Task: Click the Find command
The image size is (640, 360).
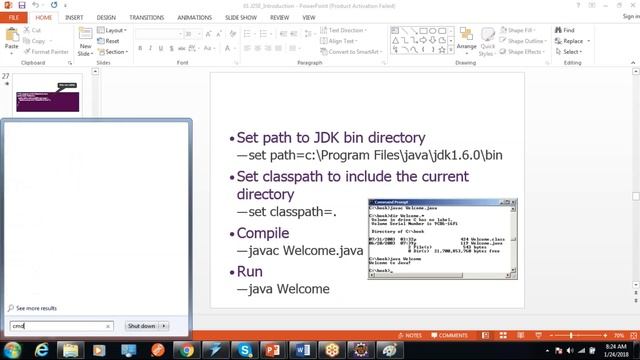Action: tap(564, 30)
